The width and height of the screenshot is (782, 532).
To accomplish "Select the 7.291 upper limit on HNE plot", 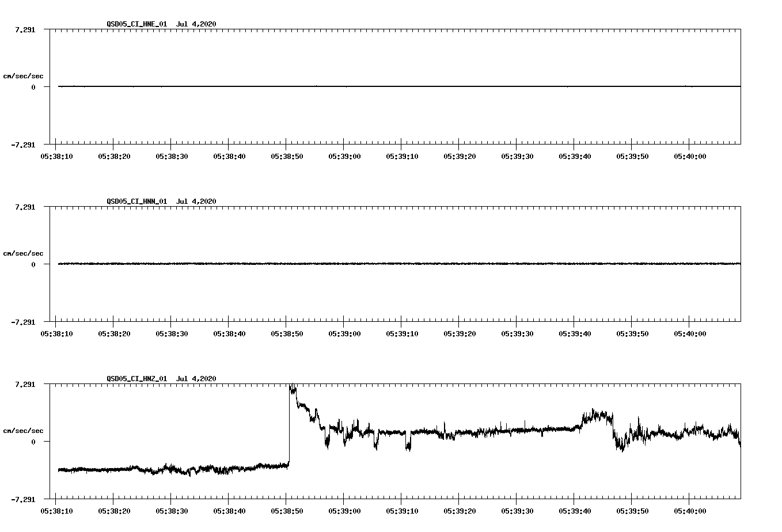I will (x=25, y=29).
